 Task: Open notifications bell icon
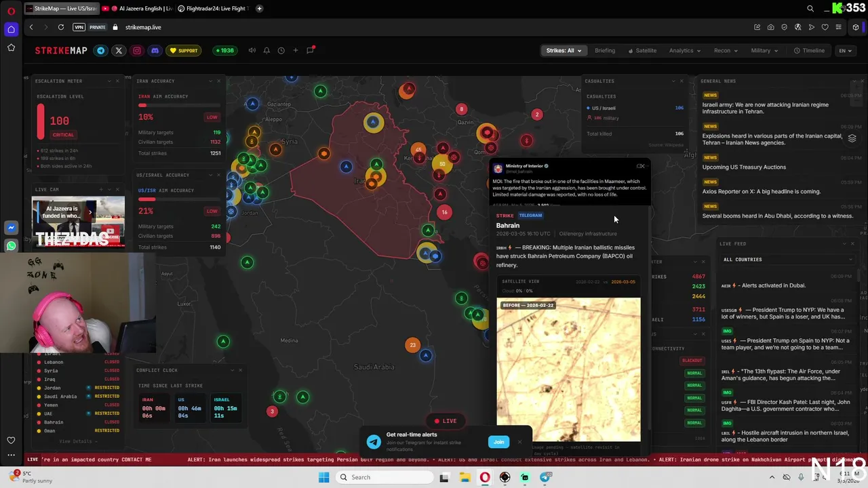(x=267, y=50)
